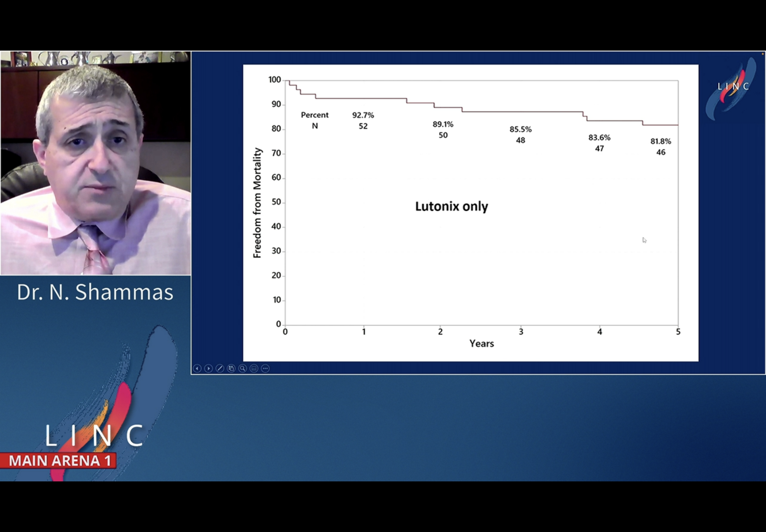Screen dimensions: 766x532
Task: Click the Dr. N. Shammas name caption
Action: click(x=95, y=292)
